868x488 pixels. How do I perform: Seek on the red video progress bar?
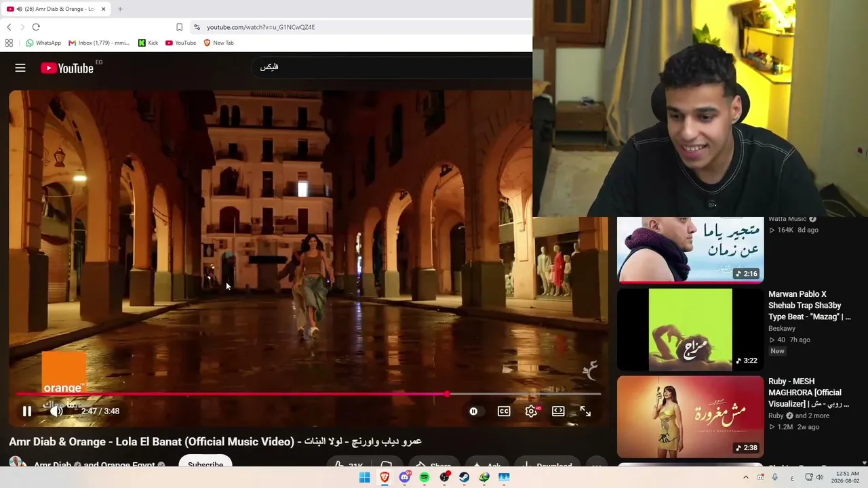[x=309, y=394]
